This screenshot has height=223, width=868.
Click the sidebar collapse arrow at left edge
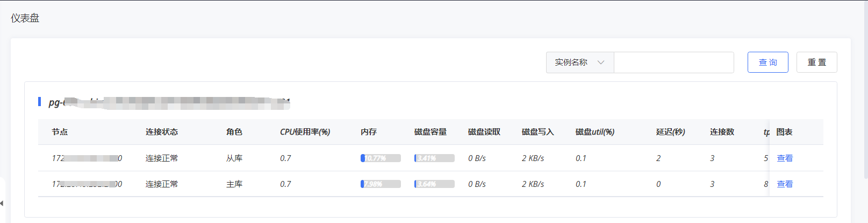tap(2, 203)
